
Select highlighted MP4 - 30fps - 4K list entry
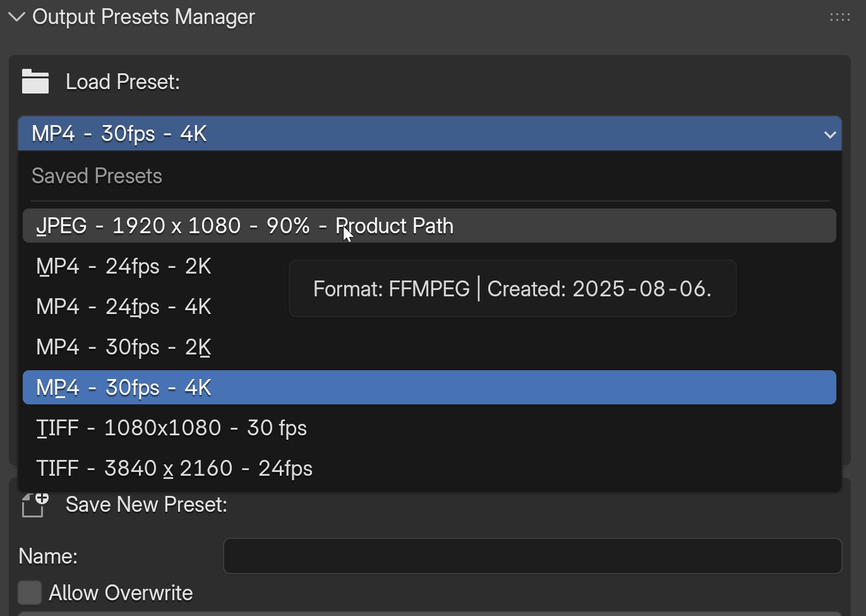430,387
